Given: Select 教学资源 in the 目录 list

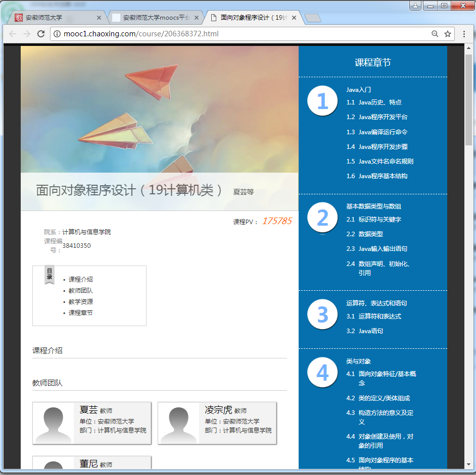Looking at the screenshot, I should click(x=81, y=302).
